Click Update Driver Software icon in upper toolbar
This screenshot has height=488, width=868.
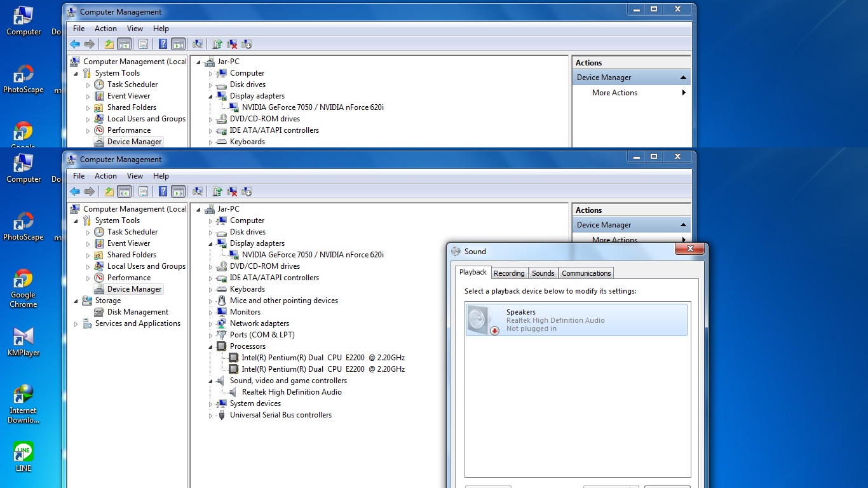tap(217, 44)
